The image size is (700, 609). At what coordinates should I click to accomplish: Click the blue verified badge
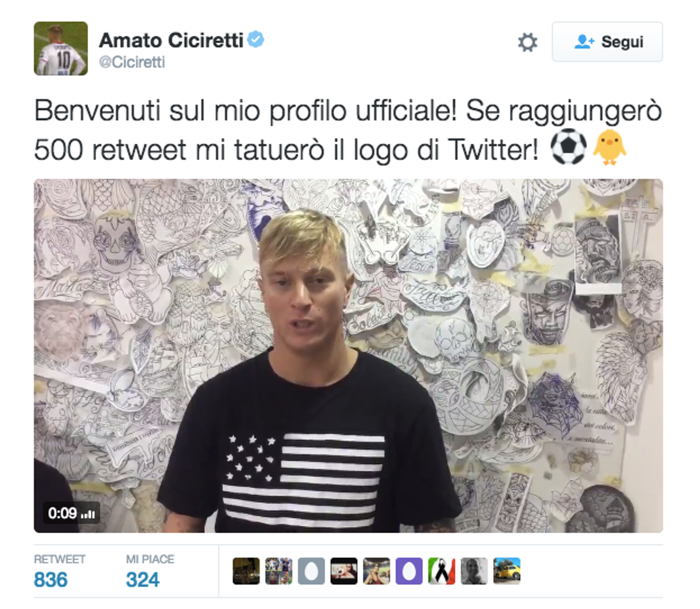pyautogui.click(x=256, y=39)
